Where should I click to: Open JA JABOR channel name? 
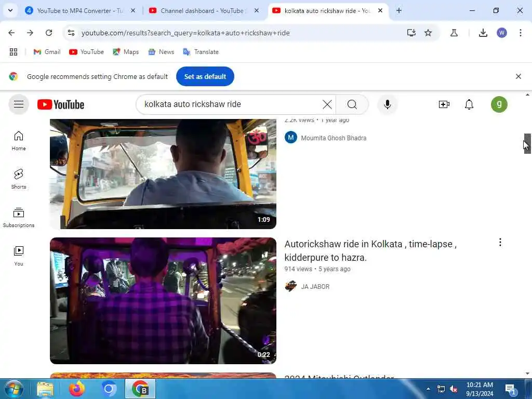315,287
